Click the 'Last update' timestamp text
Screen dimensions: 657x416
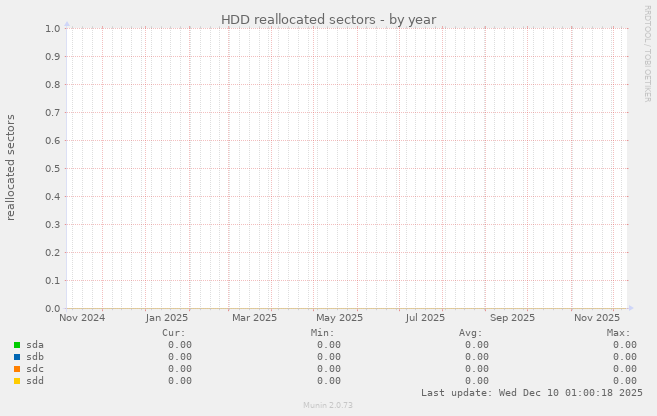click(532, 393)
